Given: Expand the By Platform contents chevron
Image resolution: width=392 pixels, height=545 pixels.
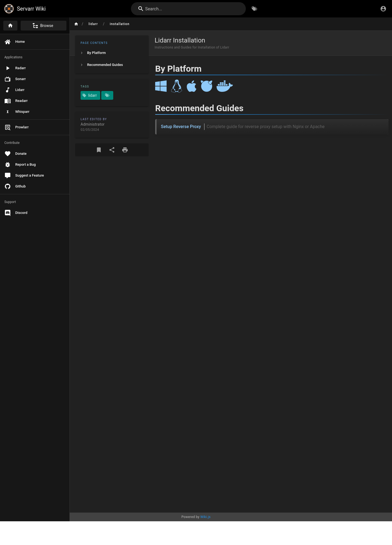Looking at the screenshot, I should click(82, 53).
